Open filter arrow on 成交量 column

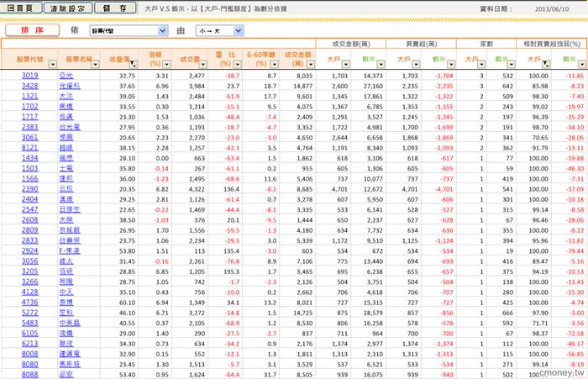203,64
